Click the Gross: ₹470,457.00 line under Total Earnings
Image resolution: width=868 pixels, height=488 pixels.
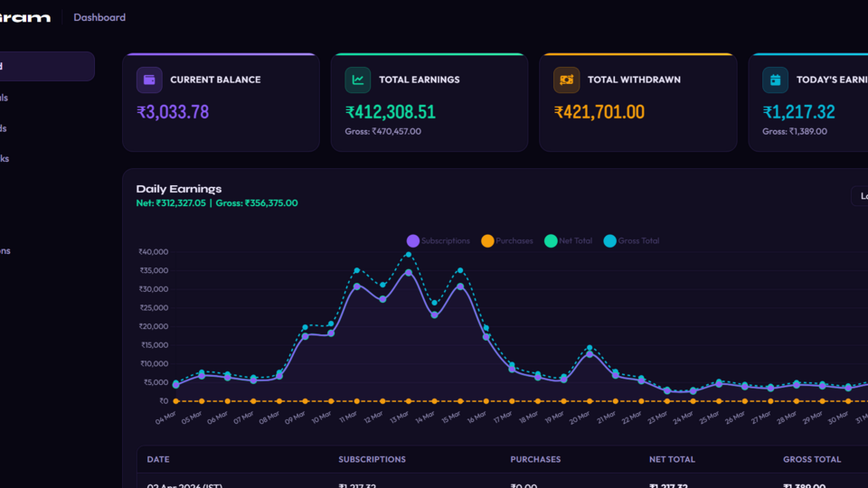tap(383, 132)
